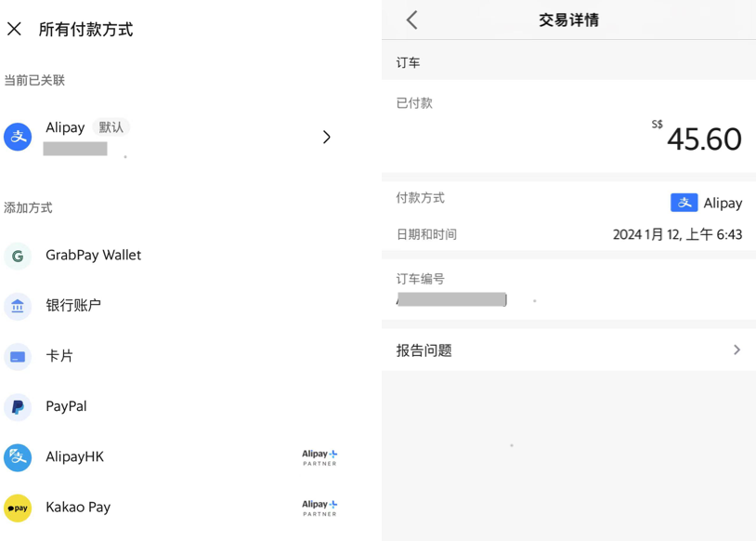Tap the Alipay logo in payment method row
Screen dimensions: 756x541
tap(684, 203)
